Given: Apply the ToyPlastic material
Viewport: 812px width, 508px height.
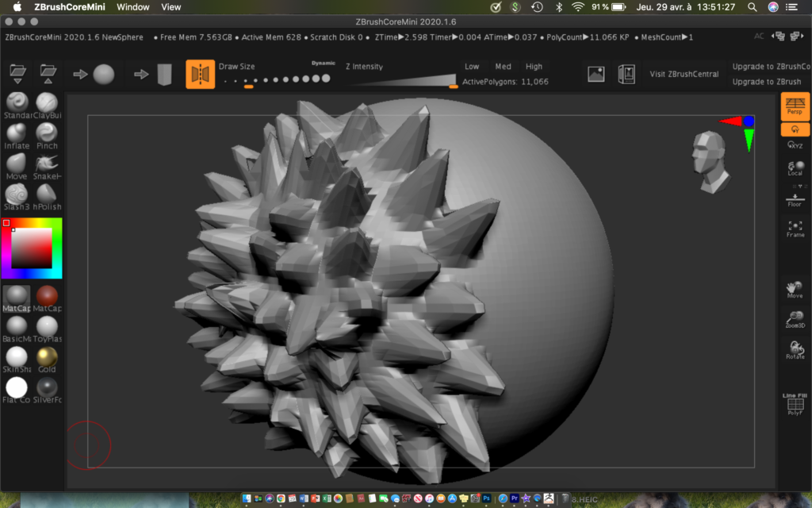Looking at the screenshot, I should (x=47, y=326).
